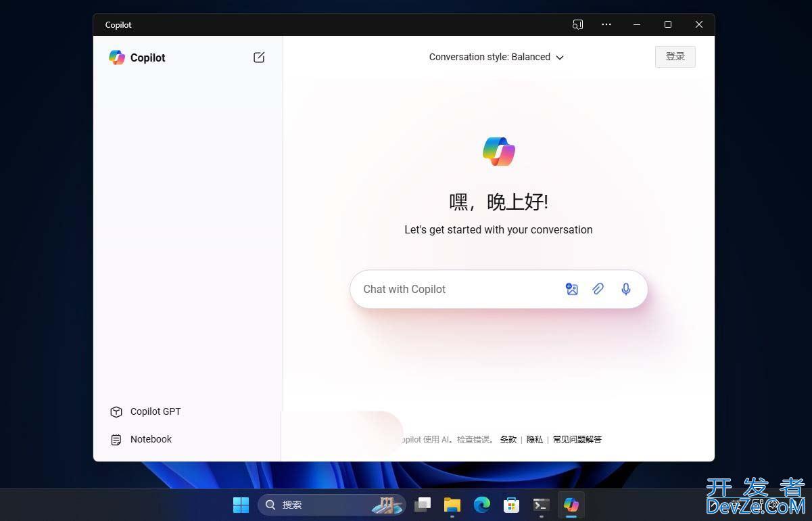
Task: Click the dock-to-sidebar icon in title bar
Action: pos(578,24)
